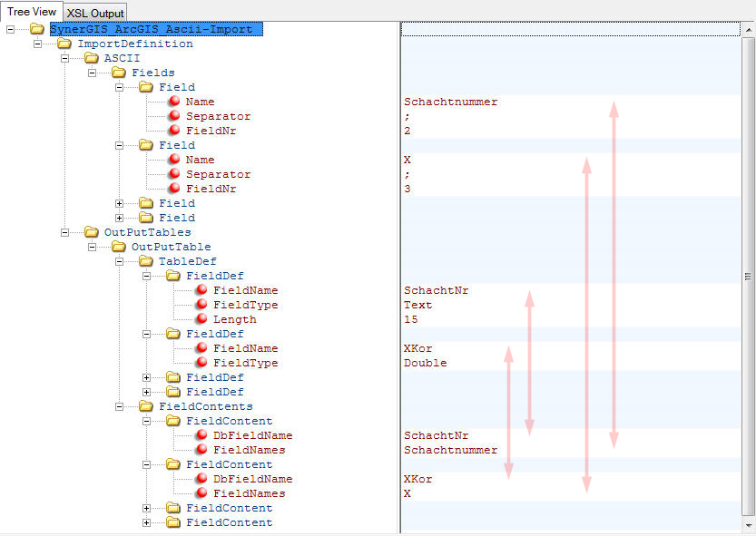Click the folder icon beside SynerGIS_ArcGIS_Ascii-Import
The width and height of the screenshot is (756, 536).
tap(36, 29)
